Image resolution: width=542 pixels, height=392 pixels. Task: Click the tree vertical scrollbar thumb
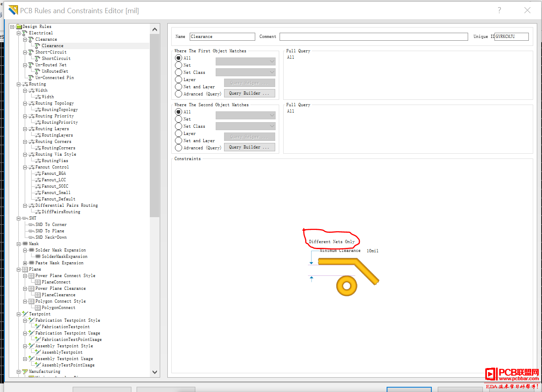[x=155, y=125]
